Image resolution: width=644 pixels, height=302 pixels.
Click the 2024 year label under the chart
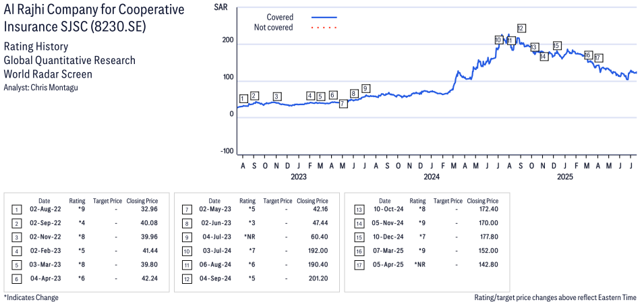tap(432, 177)
